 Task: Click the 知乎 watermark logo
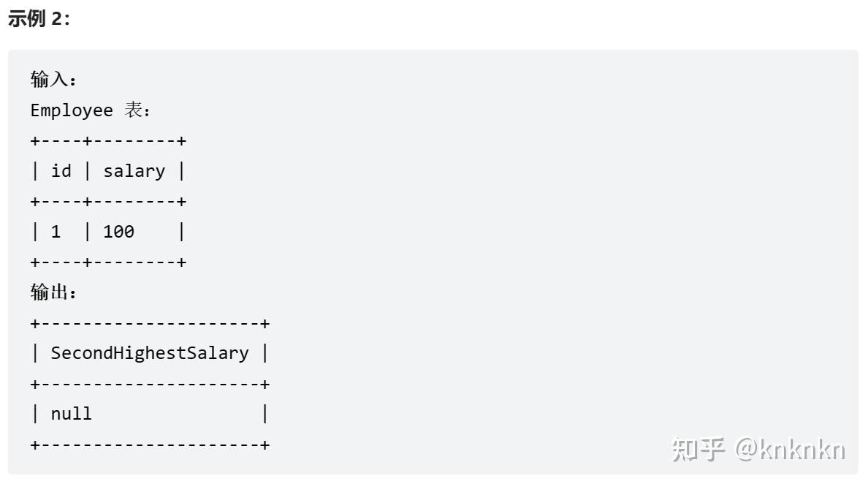(698, 449)
